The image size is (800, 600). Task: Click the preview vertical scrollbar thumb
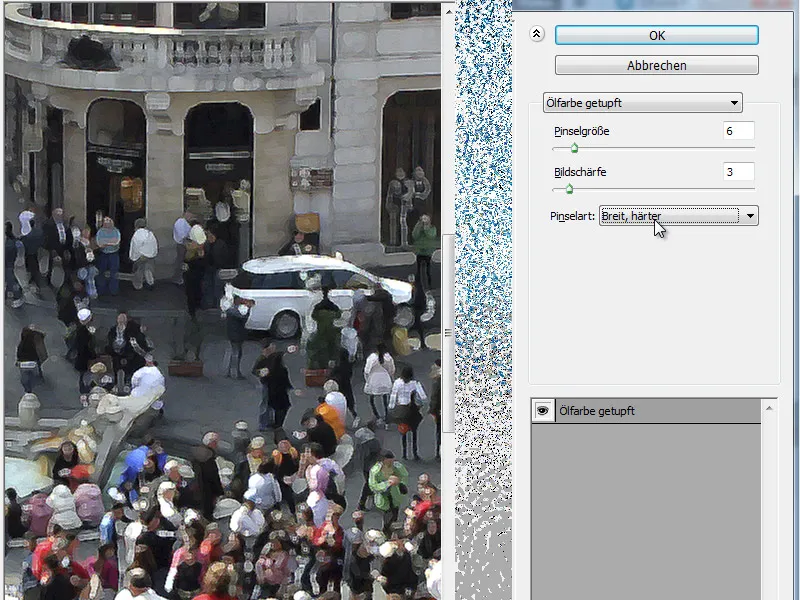pyautogui.click(x=448, y=333)
